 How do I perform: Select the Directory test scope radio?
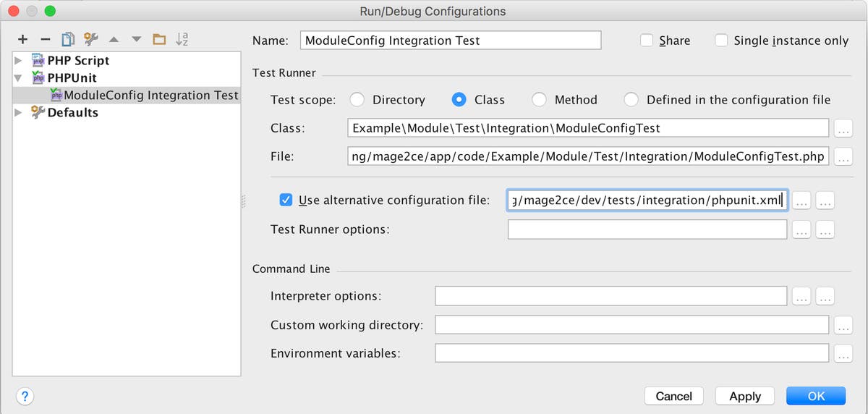click(357, 100)
